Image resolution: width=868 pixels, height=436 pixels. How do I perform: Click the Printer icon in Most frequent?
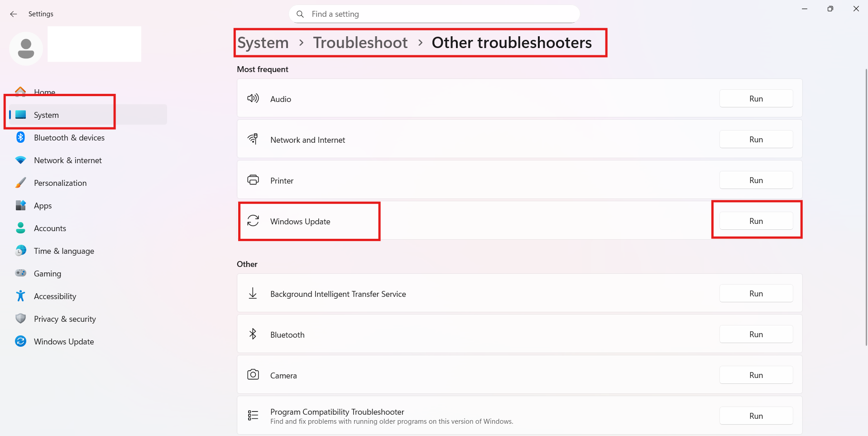click(x=253, y=179)
